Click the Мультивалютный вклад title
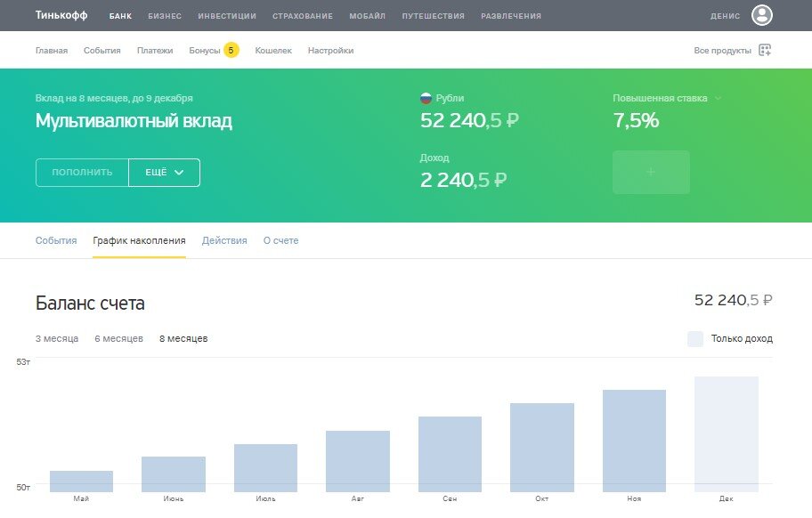This screenshot has height=518, width=812. pos(134,121)
